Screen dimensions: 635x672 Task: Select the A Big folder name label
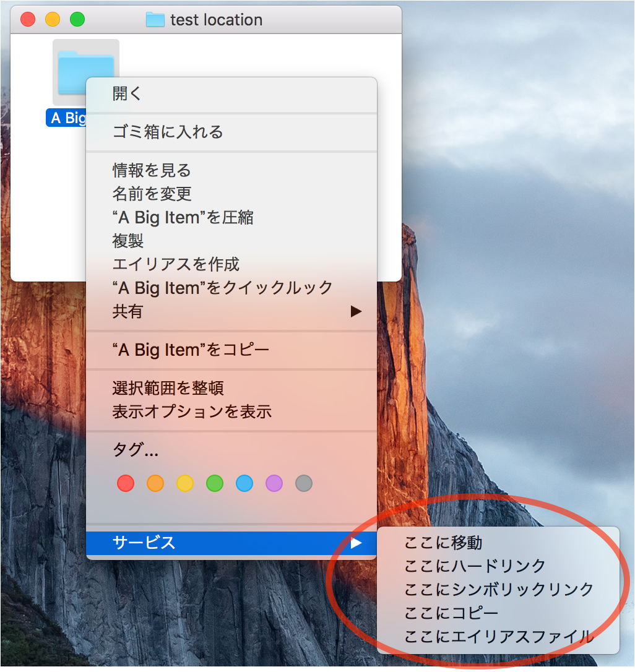pyautogui.click(x=66, y=118)
